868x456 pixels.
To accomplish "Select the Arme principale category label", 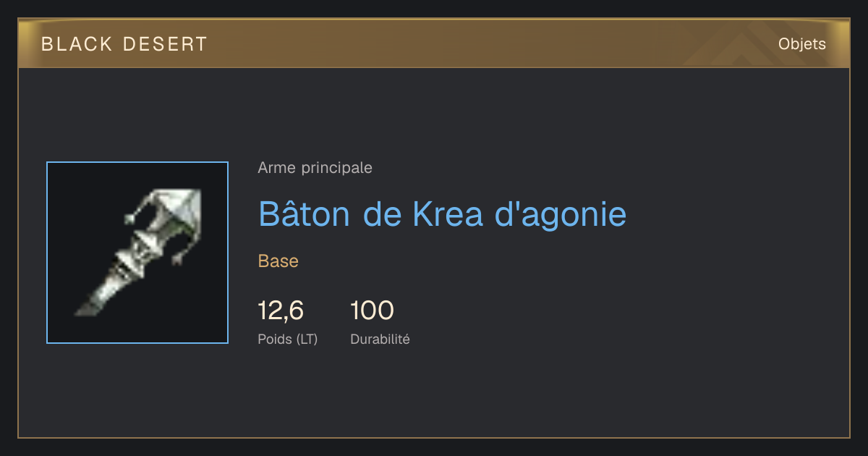I will pyautogui.click(x=315, y=168).
